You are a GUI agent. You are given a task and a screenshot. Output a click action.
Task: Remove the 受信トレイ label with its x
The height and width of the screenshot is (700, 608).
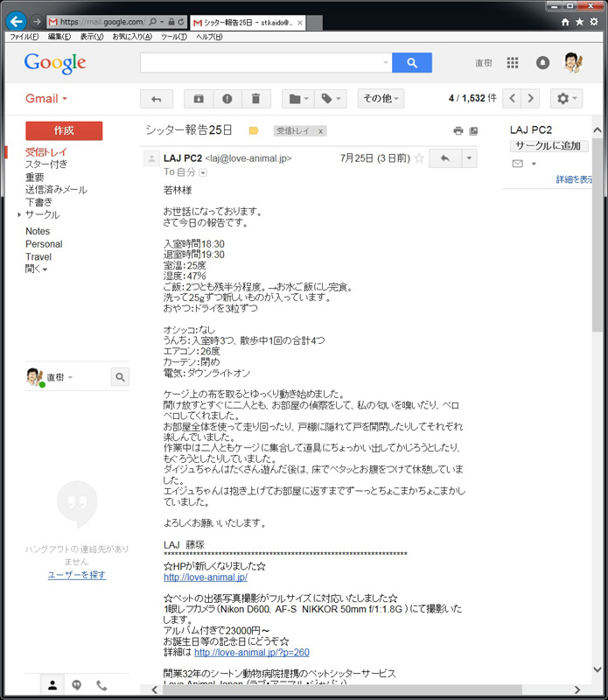(x=321, y=131)
